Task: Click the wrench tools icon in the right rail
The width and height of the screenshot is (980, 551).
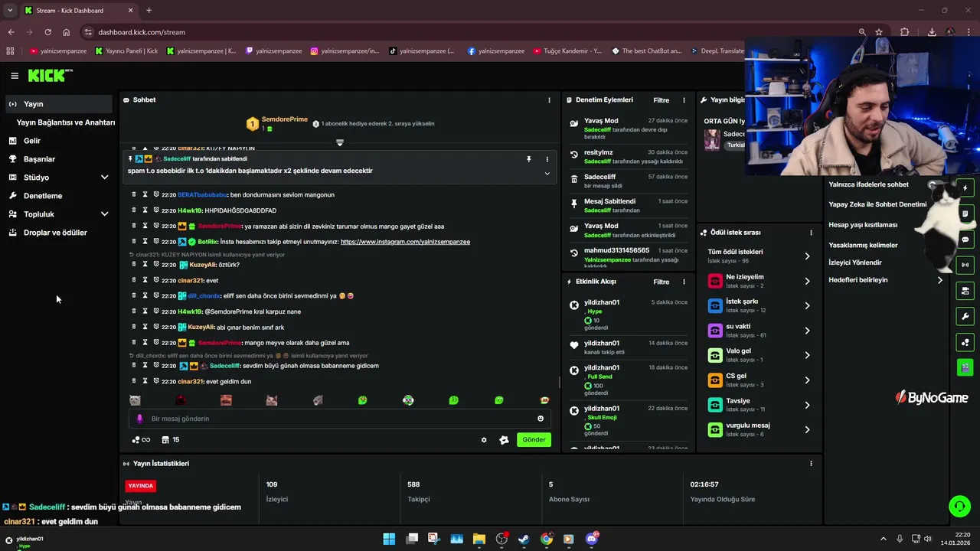Action: pos(965,316)
